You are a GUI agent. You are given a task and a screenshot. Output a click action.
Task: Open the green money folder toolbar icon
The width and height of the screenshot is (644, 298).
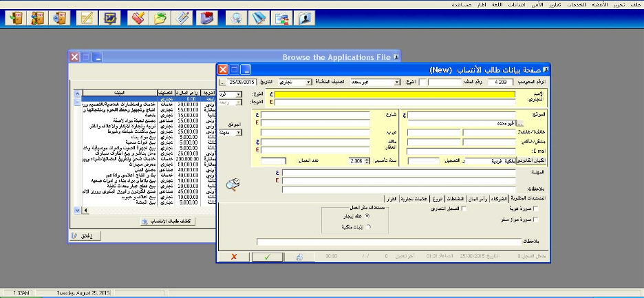(160, 19)
